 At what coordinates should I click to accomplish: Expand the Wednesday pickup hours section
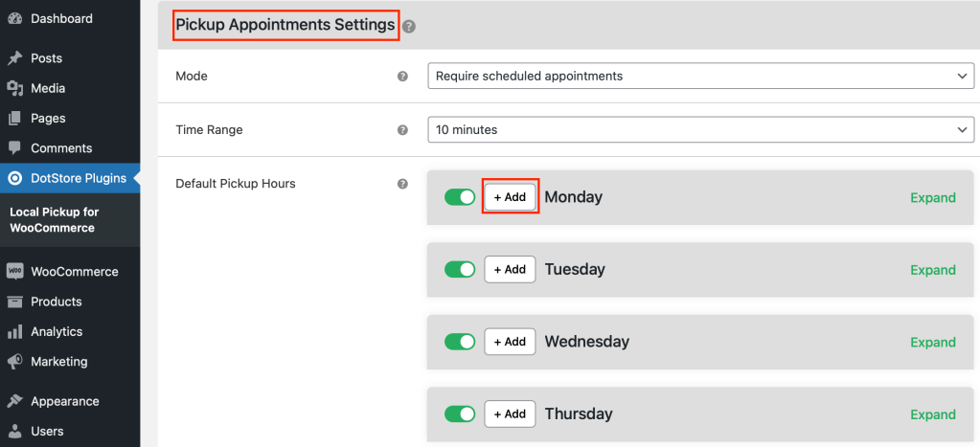coord(932,343)
